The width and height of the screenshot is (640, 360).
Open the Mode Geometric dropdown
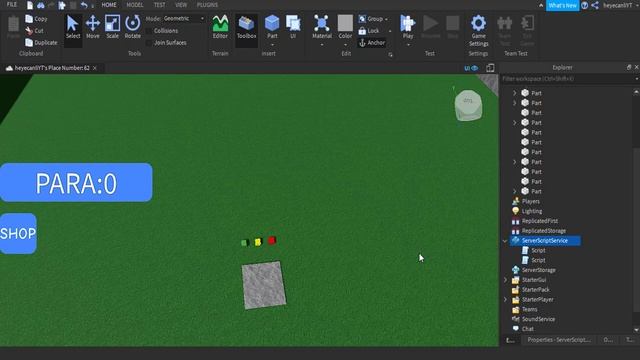pos(183,19)
